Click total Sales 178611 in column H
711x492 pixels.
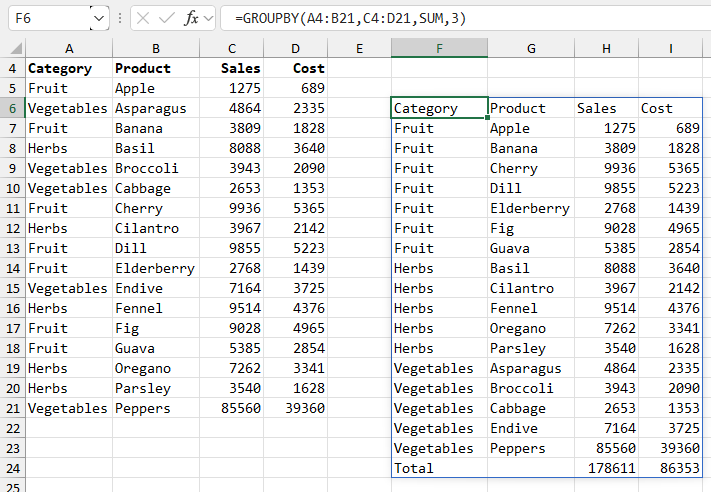607,468
